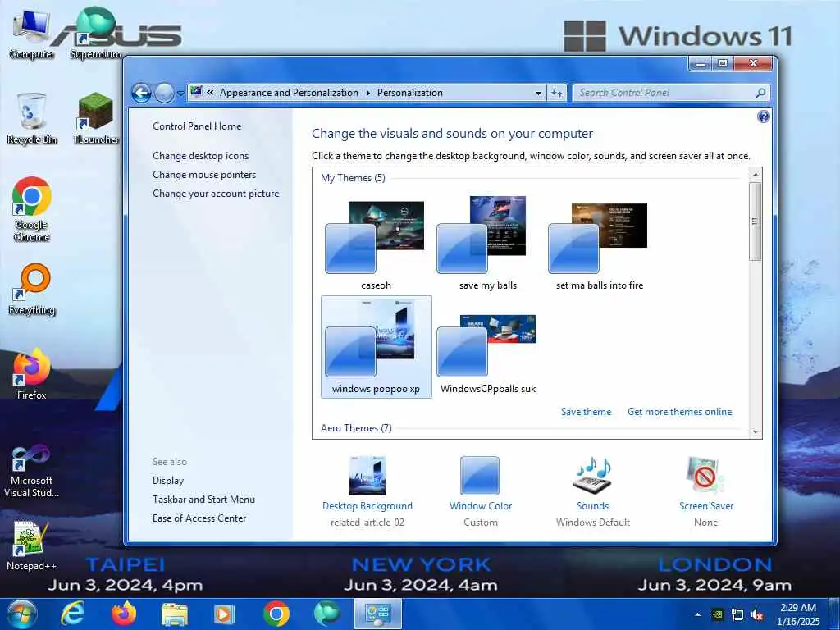Select the Notepad++ desktop shortcut
This screenshot has width=840, height=630.
pyautogui.click(x=32, y=546)
